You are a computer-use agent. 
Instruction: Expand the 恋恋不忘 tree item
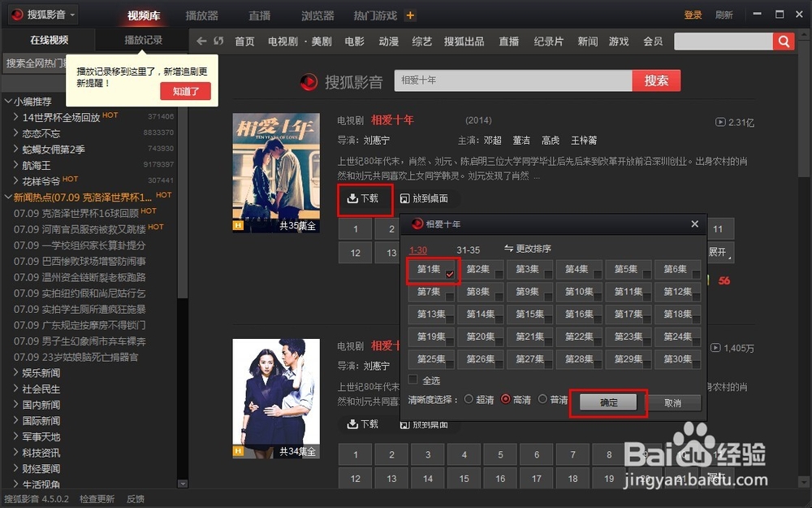(x=16, y=133)
